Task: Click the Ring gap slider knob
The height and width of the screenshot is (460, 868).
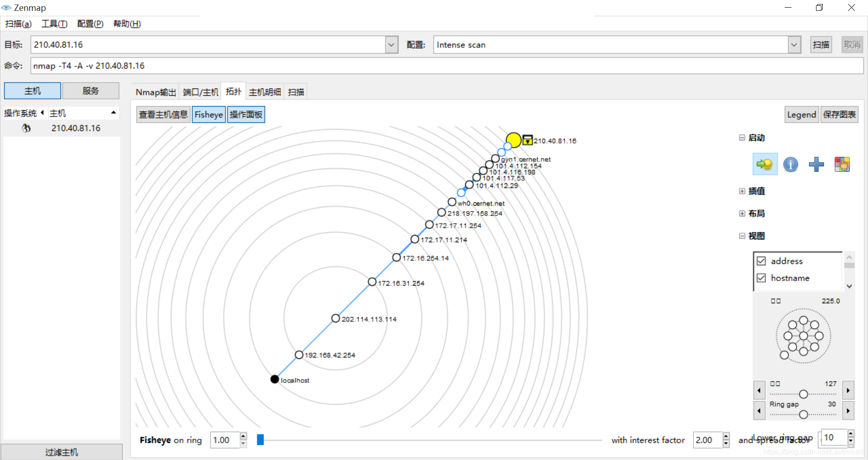Action: 803,414
